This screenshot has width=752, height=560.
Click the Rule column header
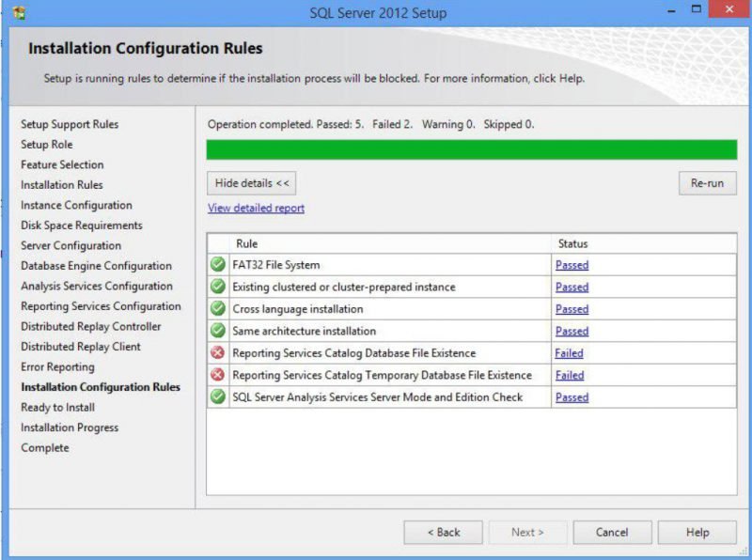[x=390, y=243]
